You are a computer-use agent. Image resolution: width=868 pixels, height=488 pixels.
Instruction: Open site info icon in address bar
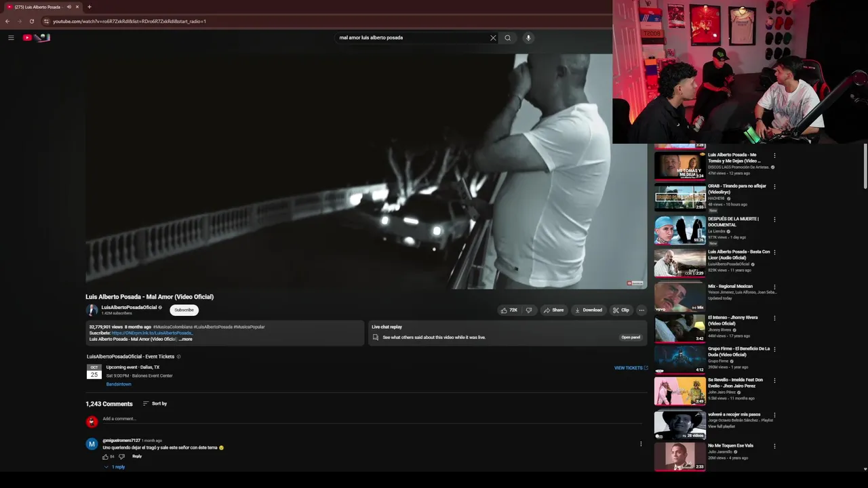click(x=46, y=21)
